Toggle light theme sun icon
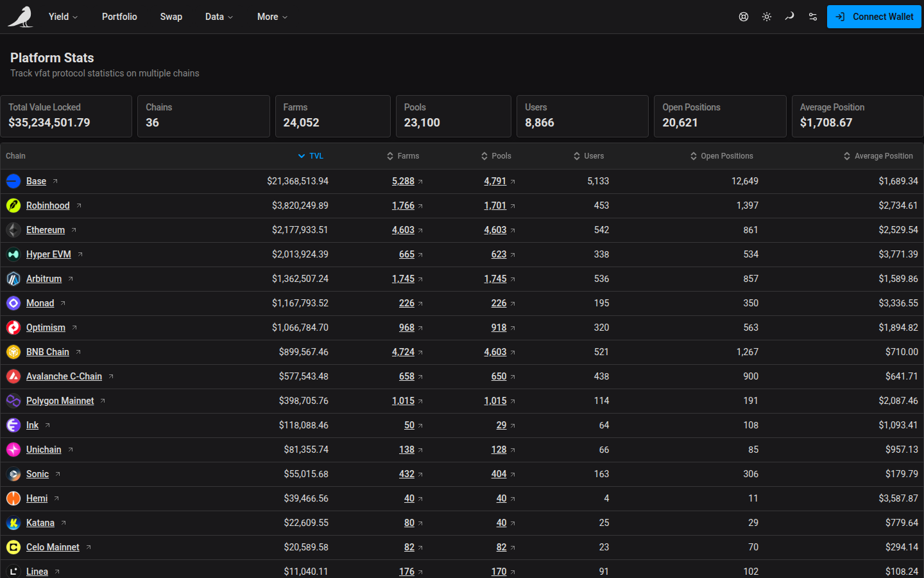This screenshot has width=924, height=578. click(767, 17)
